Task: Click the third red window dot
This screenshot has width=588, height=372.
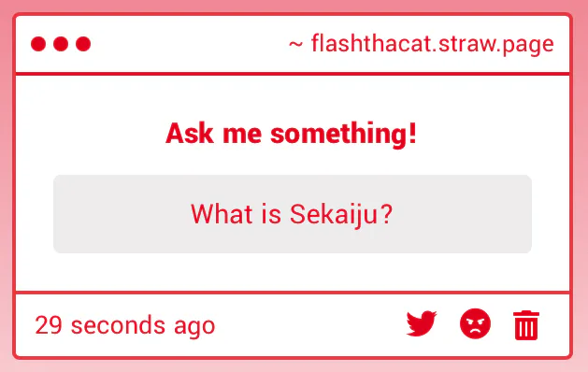Action: pos(83,44)
